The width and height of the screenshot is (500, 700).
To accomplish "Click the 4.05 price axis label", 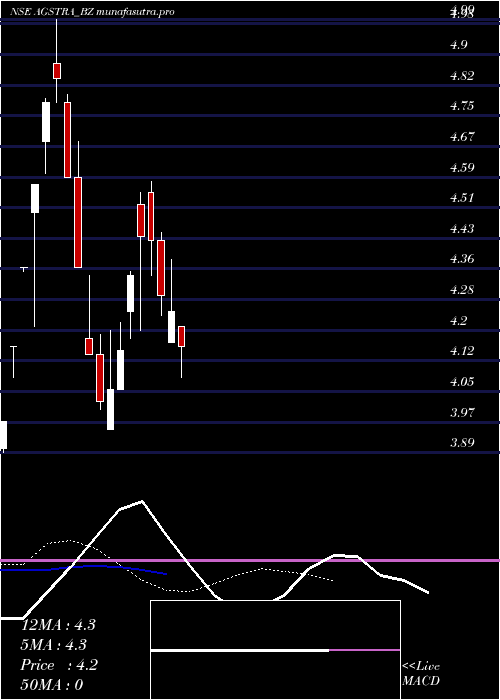I will coord(462,382).
